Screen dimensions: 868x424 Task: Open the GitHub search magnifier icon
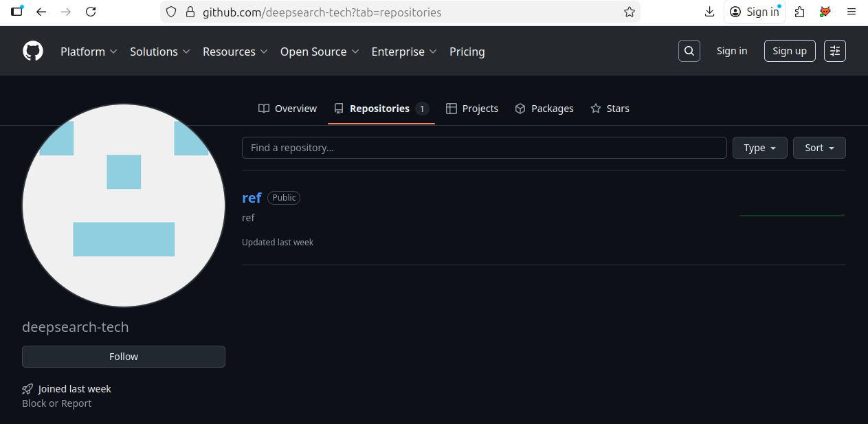coord(689,51)
